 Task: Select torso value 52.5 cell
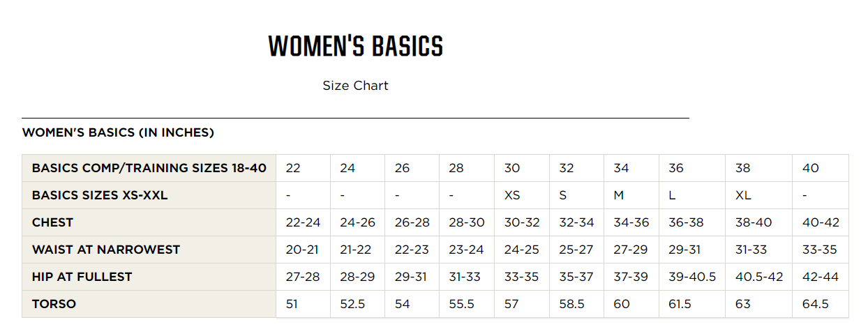357,304
